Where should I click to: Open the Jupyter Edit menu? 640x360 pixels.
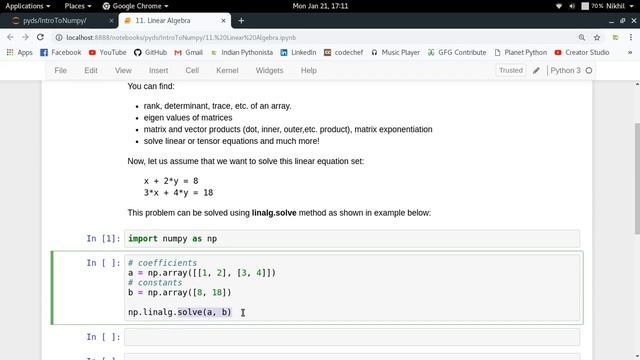91,70
